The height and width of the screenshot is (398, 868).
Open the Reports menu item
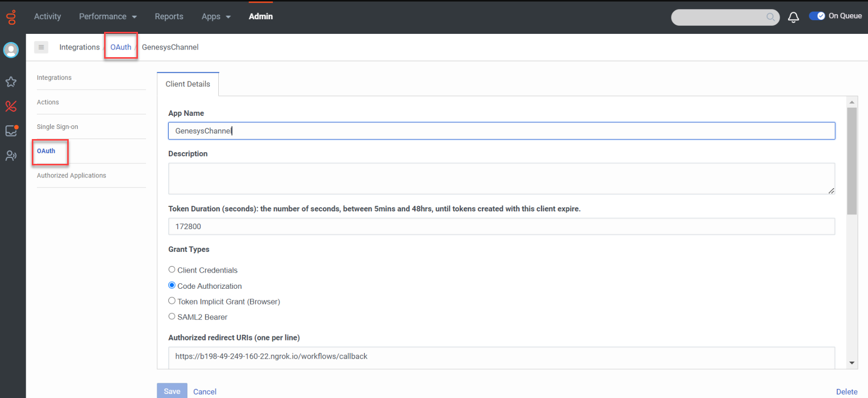[x=169, y=17]
